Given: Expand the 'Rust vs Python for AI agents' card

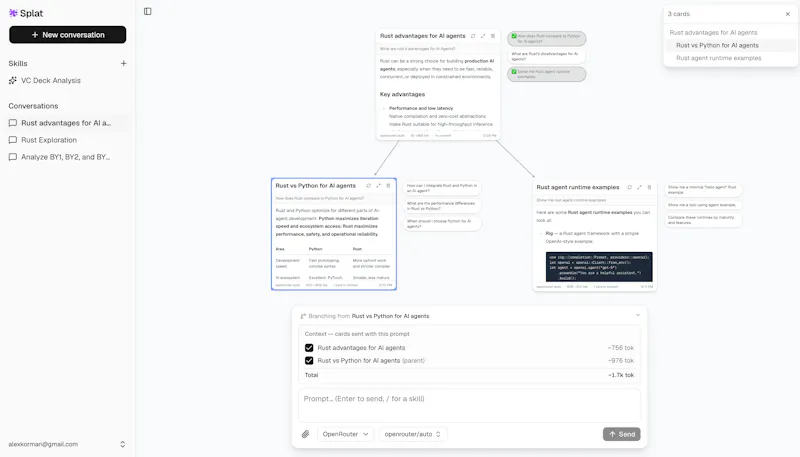Looking at the screenshot, I should [x=378, y=186].
